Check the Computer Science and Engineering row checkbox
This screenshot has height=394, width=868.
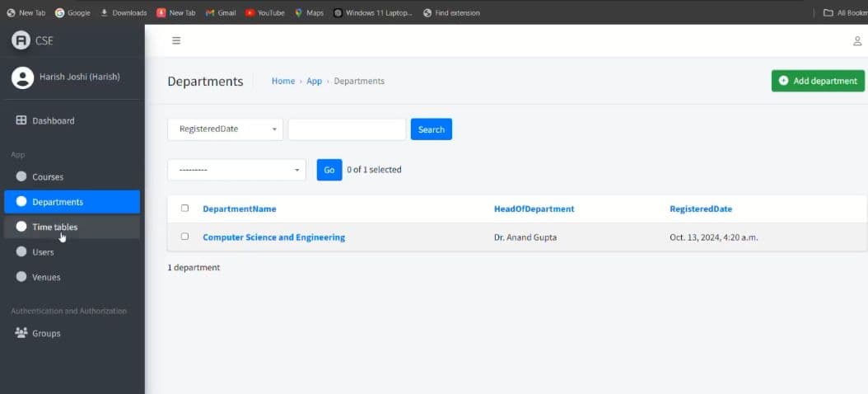pyautogui.click(x=184, y=237)
